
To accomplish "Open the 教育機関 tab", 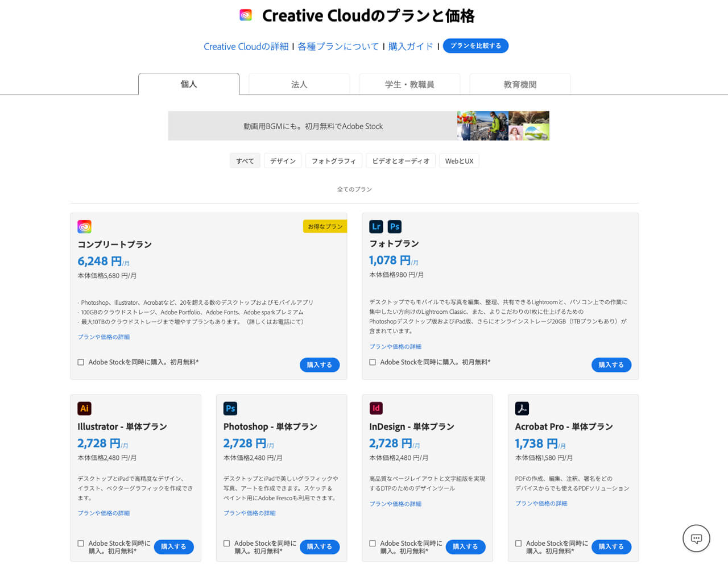I will 520,84.
